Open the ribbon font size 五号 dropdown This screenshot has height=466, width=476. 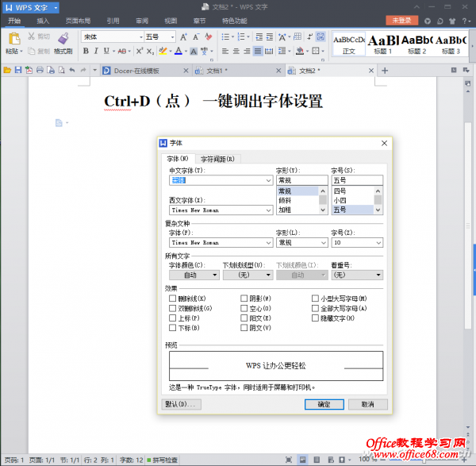[x=172, y=37]
